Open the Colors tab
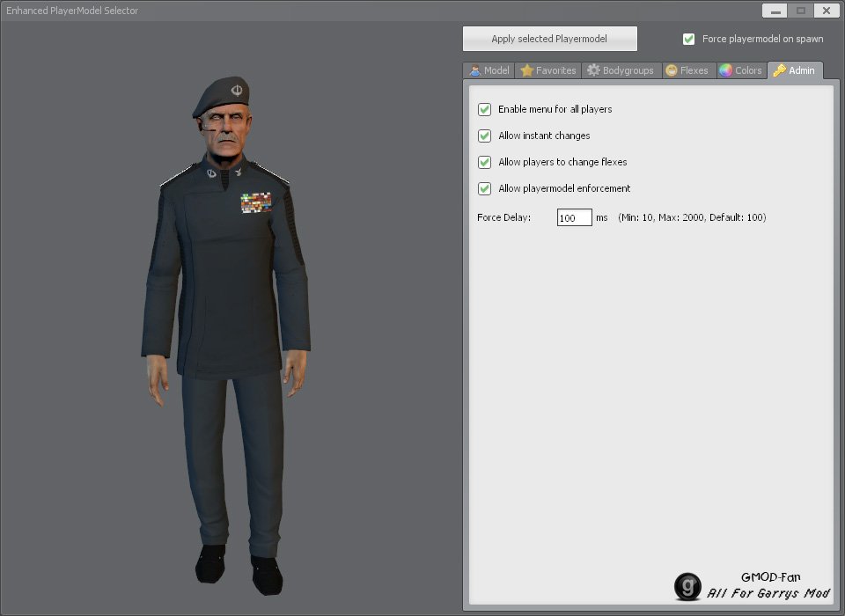Viewport: 845px width, 616px height. 741,70
